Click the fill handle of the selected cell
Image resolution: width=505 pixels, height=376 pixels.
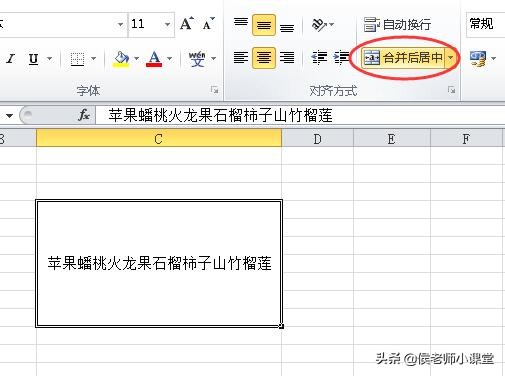click(x=282, y=326)
